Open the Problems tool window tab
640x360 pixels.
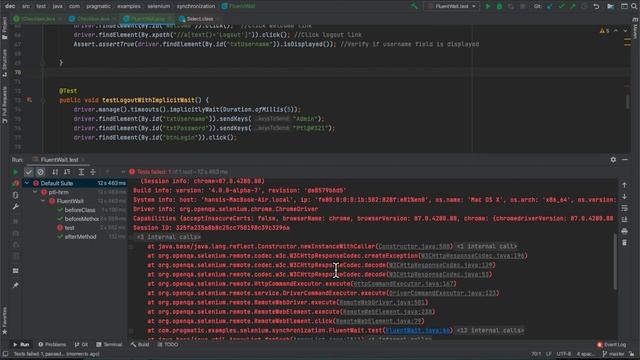[52, 344]
